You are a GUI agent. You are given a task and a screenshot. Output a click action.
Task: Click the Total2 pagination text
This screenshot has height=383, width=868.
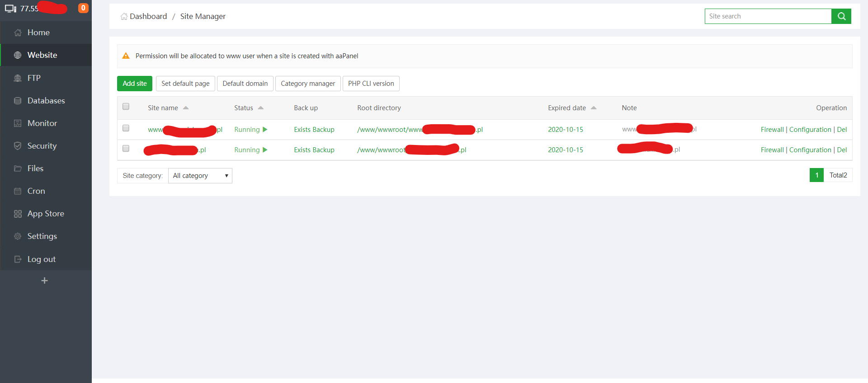[x=838, y=175]
